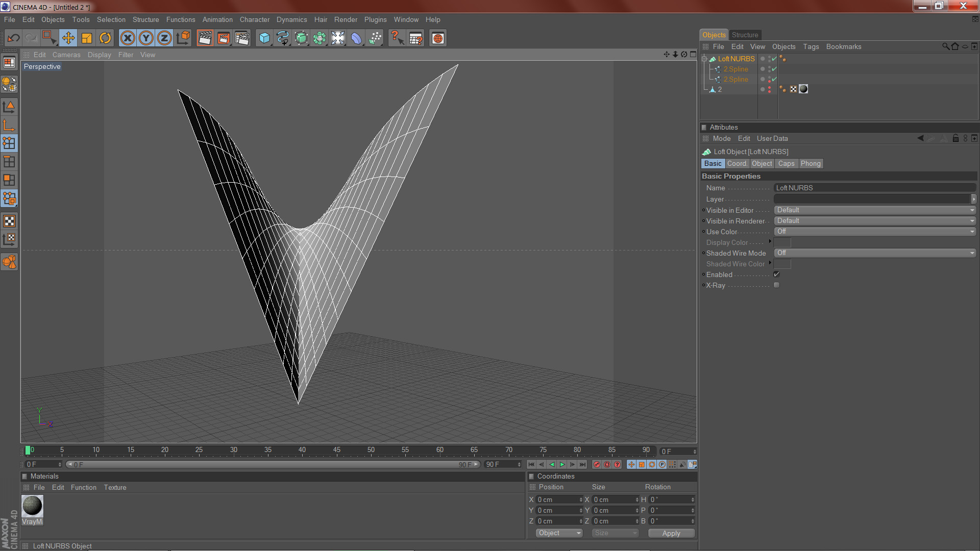
Task: Click the timeline at frame 45
Action: pyautogui.click(x=336, y=451)
